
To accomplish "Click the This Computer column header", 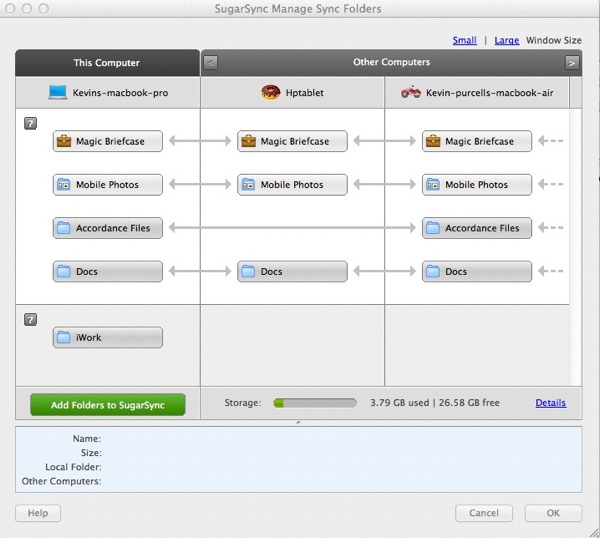I will tap(107, 63).
